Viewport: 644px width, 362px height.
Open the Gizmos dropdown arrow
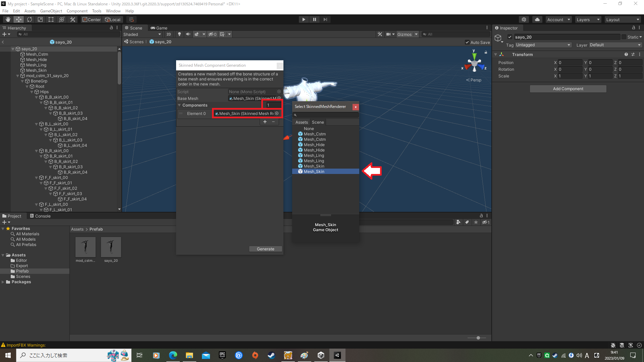click(416, 34)
